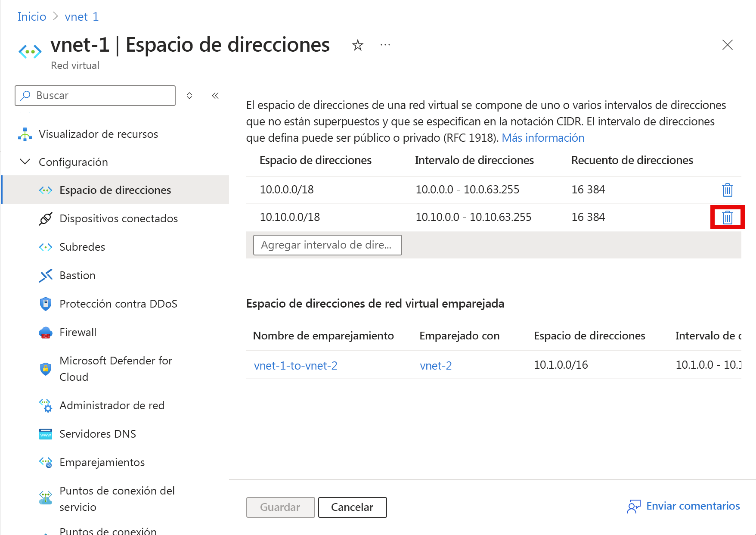The image size is (756, 535).
Task: Select Dispositivos conectados
Action: click(x=119, y=218)
